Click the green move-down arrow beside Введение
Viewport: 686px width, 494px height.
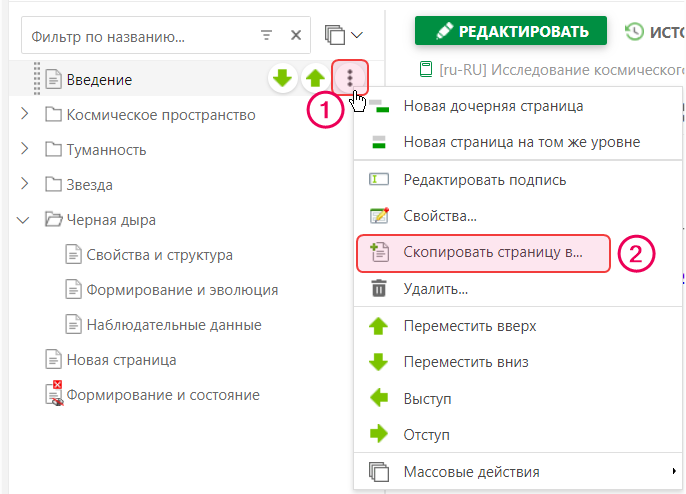(x=283, y=78)
